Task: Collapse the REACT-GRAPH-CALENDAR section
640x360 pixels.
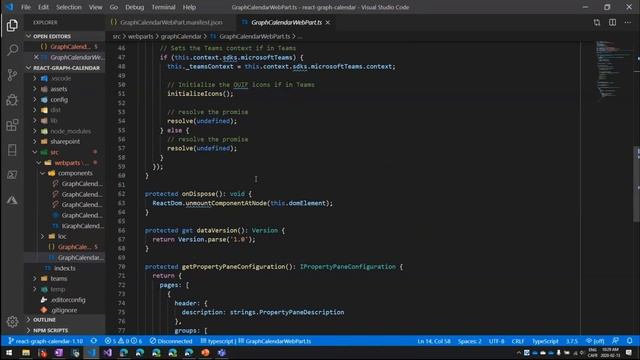Action: point(64,68)
